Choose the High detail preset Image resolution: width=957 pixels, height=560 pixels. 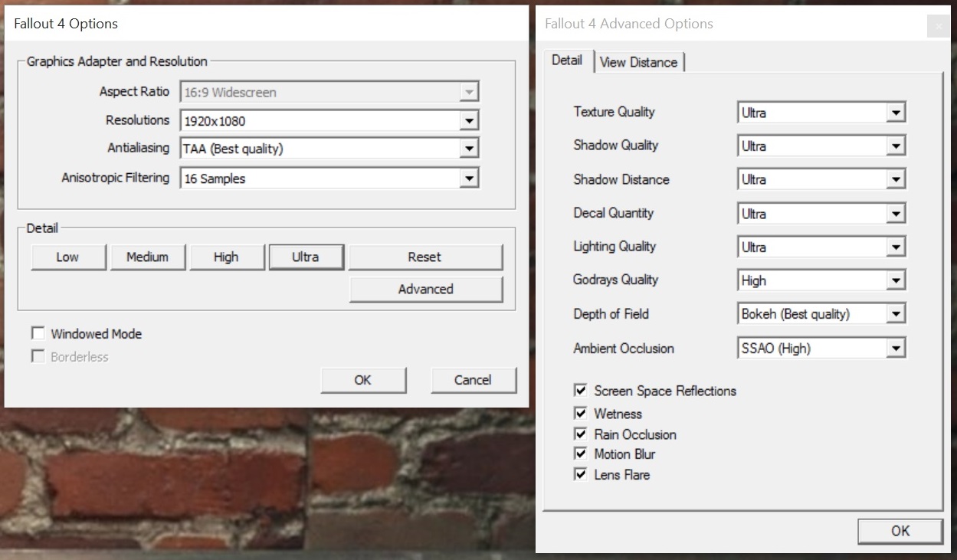click(x=226, y=257)
